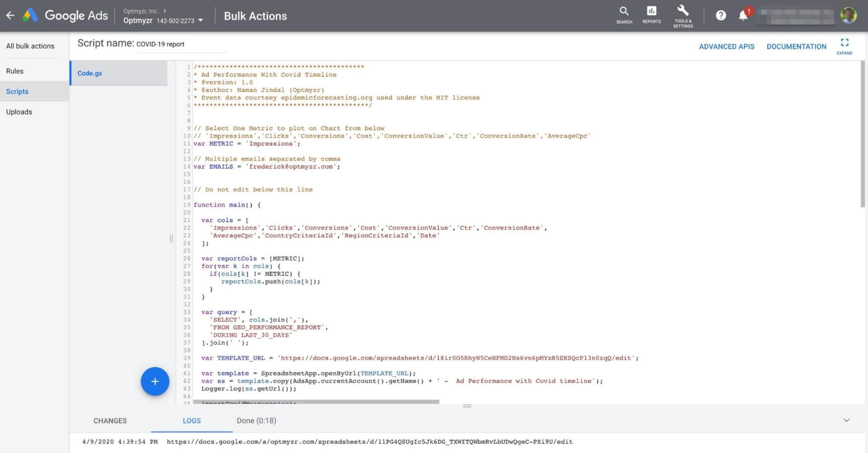Image resolution: width=868 pixels, height=453 pixels.
Task: Click the back arrow in the header
Action: coord(10,15)
